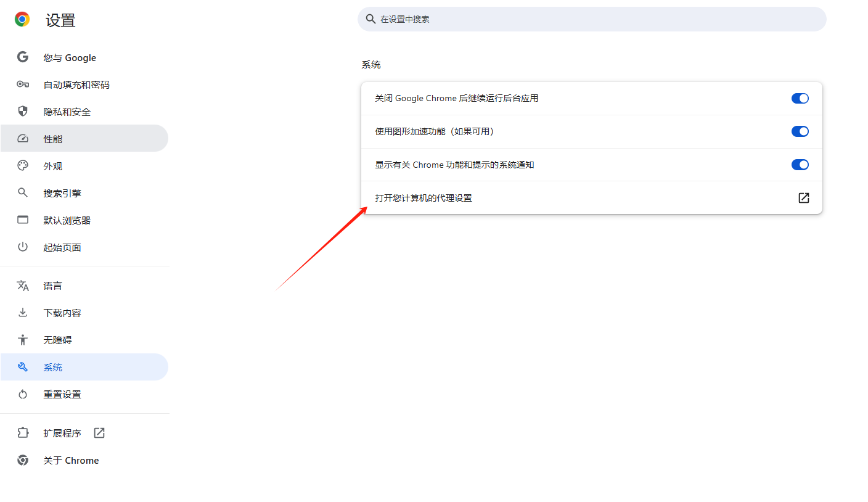Open 语言 settings section

tap(84, 286)
